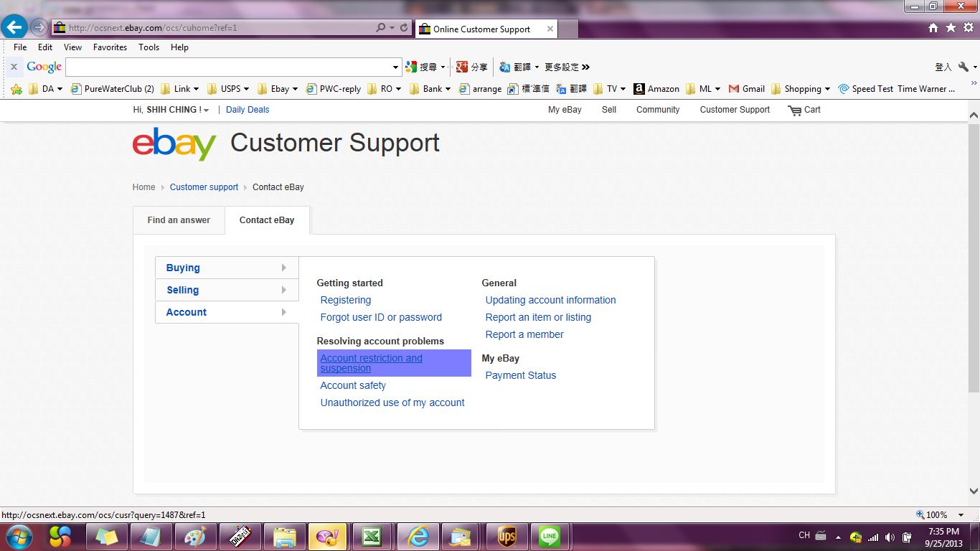Click the page vertical scrollbar thumb
The width and height of the screenshot is (980, 551).
pyautogui.click(x=974, y=257)
